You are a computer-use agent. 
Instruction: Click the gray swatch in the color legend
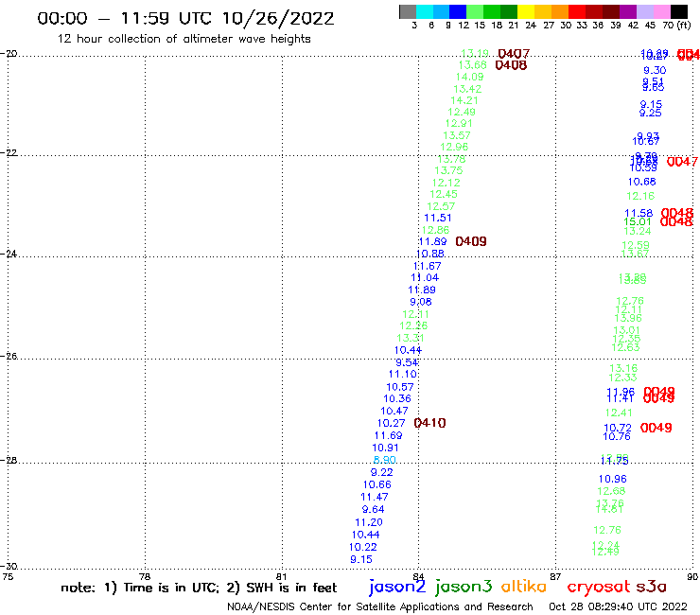click(408, 11)
